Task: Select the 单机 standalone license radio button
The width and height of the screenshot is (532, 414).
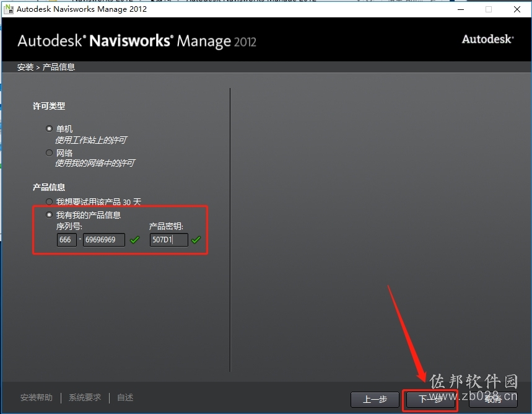Action: 49,129
